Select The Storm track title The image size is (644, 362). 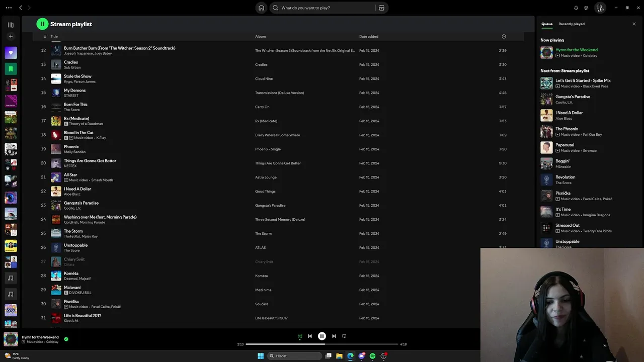[x=73, y=231]
